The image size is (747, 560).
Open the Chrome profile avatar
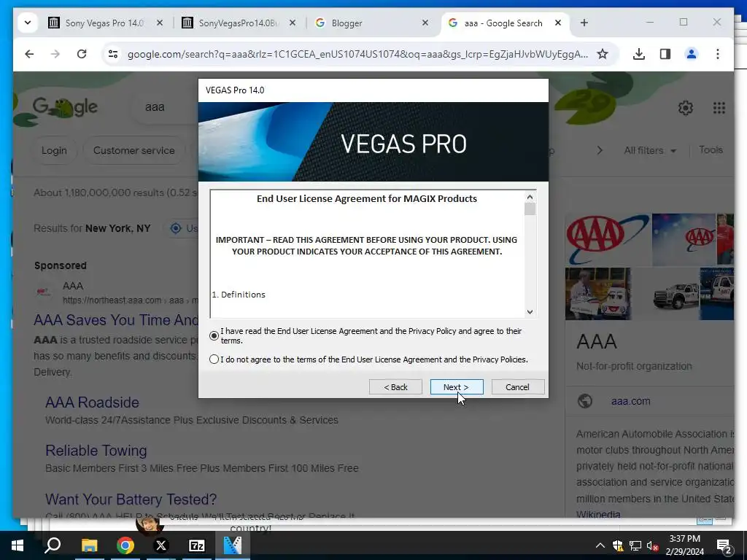point(692,54)
